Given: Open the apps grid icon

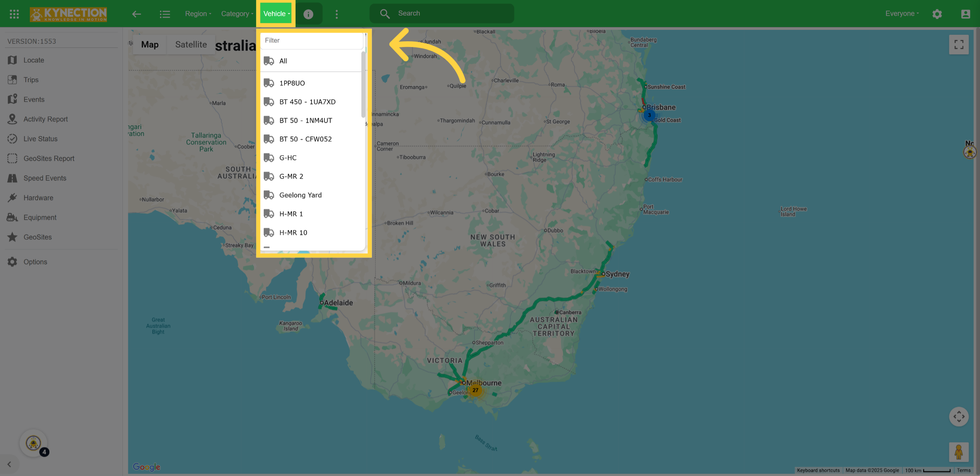Looking at the screenshot, I should tap(14, 14).
